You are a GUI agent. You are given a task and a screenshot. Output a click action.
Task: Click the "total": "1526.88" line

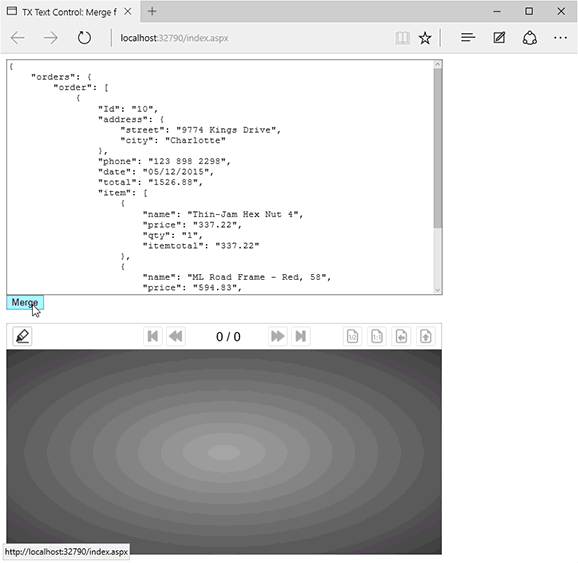point(150,182)
